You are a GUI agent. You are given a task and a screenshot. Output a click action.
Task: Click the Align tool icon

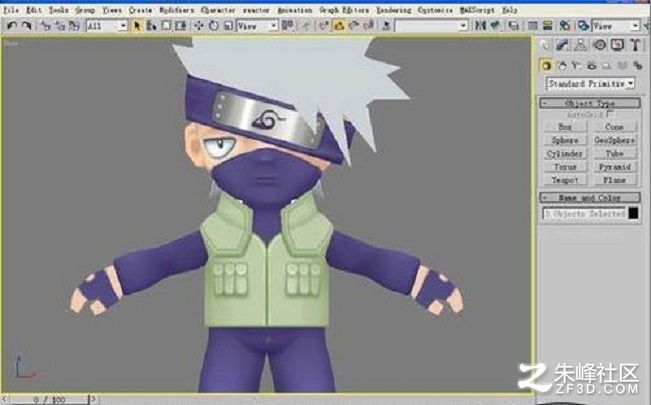click(x=495, y=26)
